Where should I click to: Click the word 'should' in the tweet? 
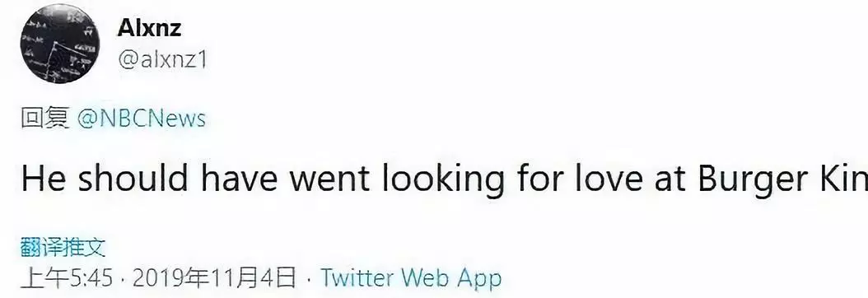click(x=133, y=178)
